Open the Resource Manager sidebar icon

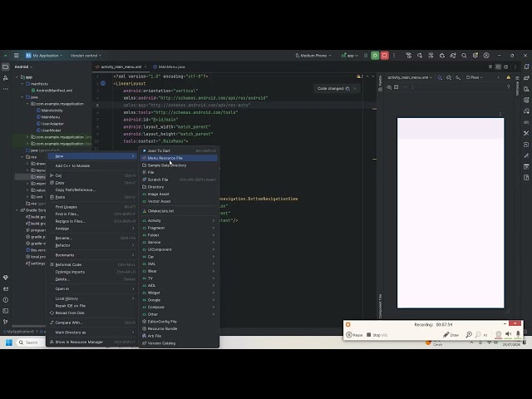(x=6, y=78)
